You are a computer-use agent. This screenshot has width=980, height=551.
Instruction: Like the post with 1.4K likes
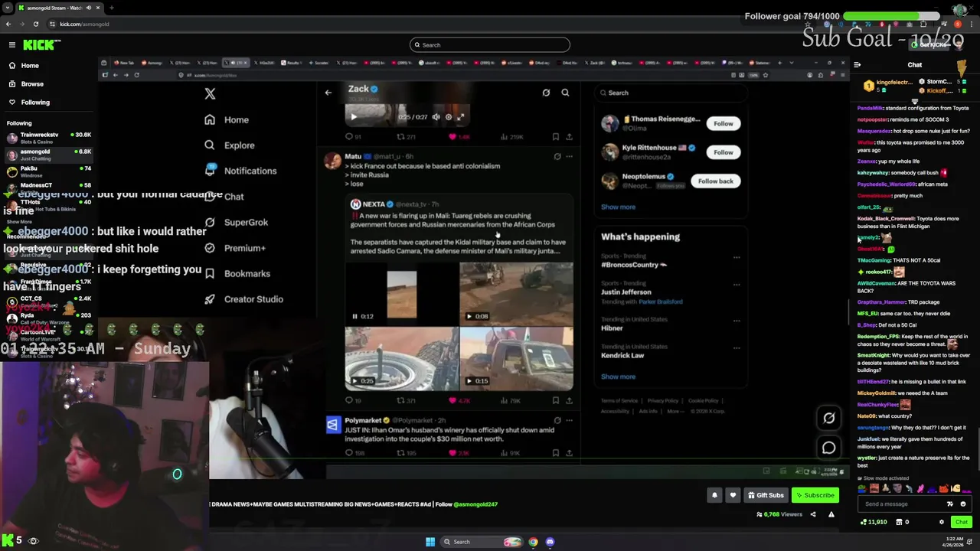pyautogui.click(x=459, y=137)
